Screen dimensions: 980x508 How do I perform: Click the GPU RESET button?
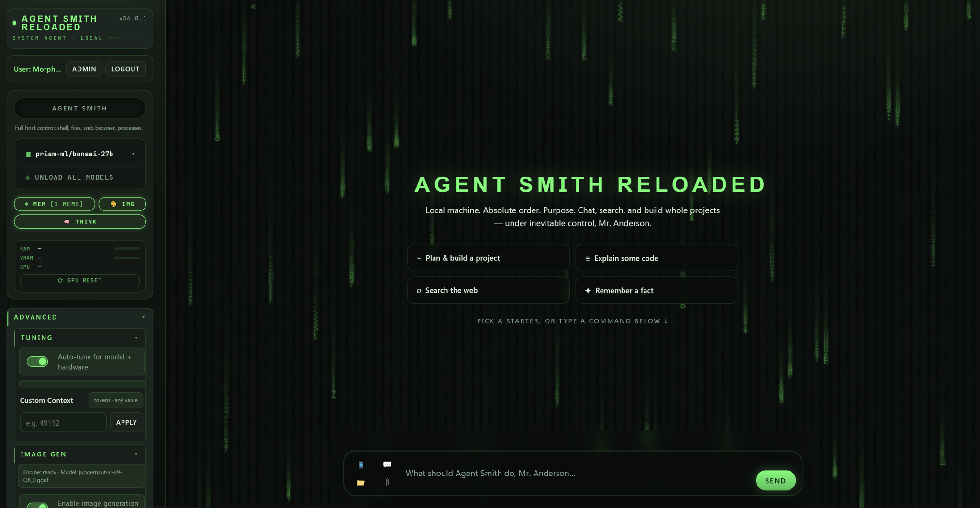coord(80,280)
